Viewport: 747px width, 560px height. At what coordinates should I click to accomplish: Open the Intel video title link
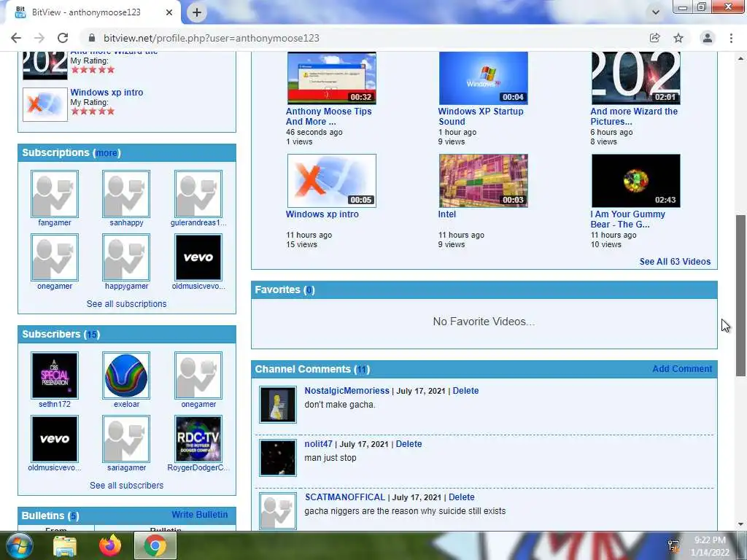tap(447, 214)
